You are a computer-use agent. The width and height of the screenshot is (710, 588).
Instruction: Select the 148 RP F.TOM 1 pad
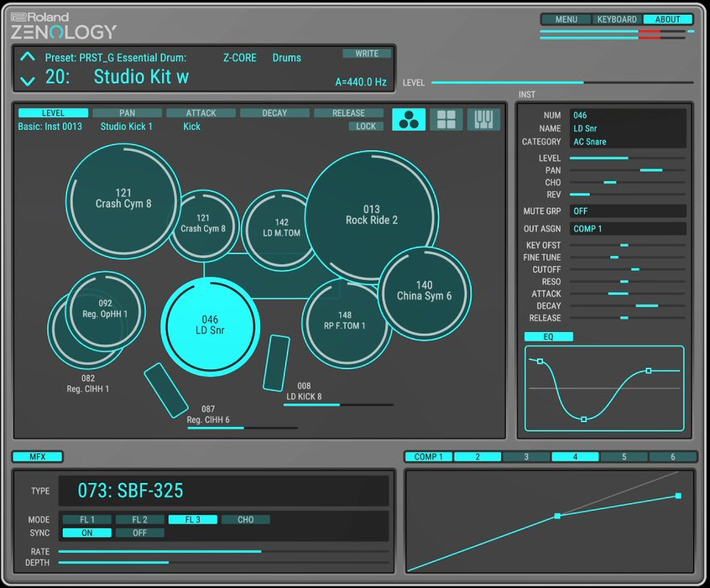(344, 322)
